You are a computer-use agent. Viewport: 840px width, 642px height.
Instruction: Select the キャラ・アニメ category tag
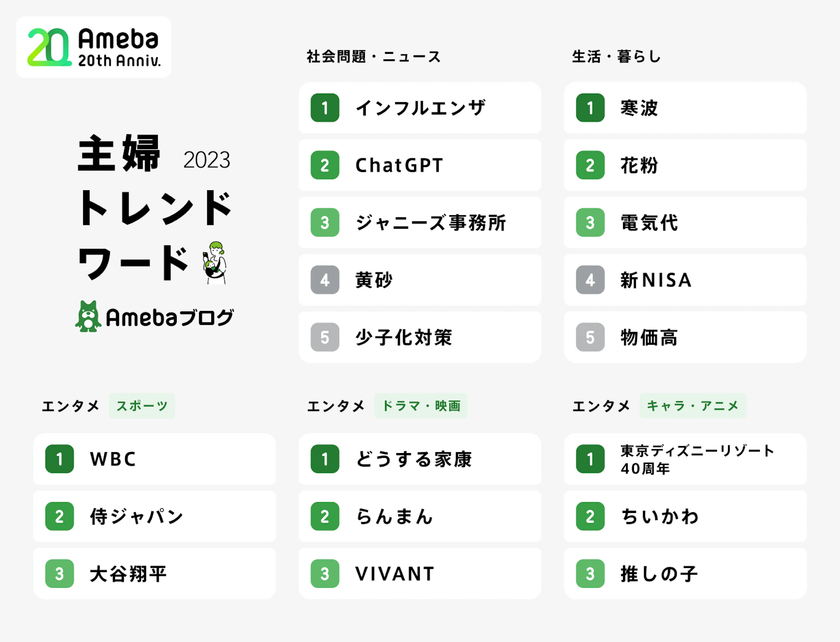[692, 406]
